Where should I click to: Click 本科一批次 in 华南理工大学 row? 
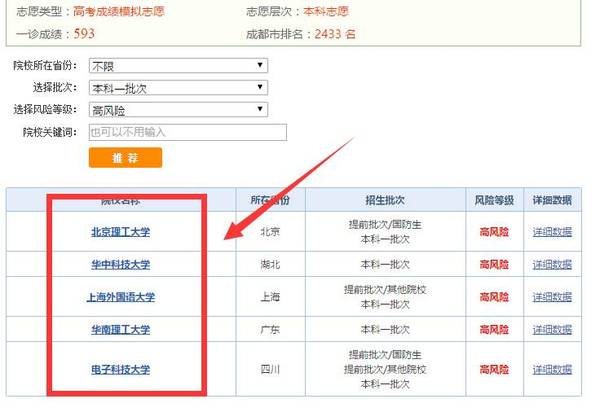(x=385, y=329)
